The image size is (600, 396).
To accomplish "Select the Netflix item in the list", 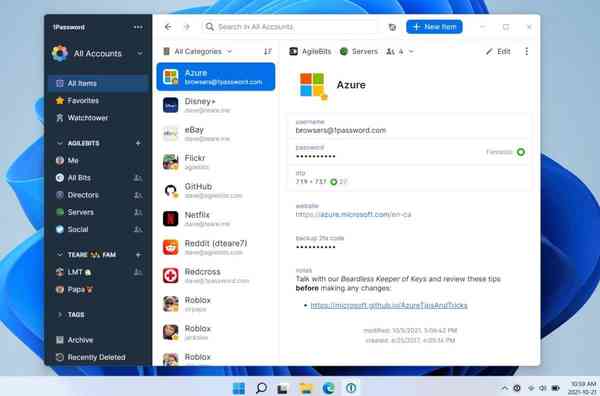I will (x=216, y=219).
